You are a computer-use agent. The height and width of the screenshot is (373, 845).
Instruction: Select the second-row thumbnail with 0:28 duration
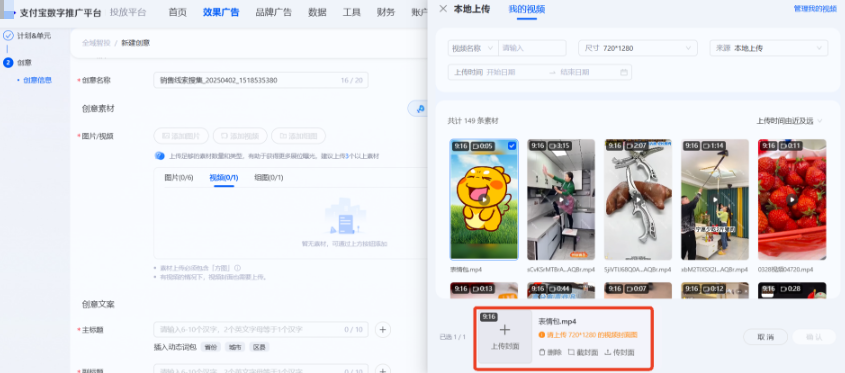(792, 290)
